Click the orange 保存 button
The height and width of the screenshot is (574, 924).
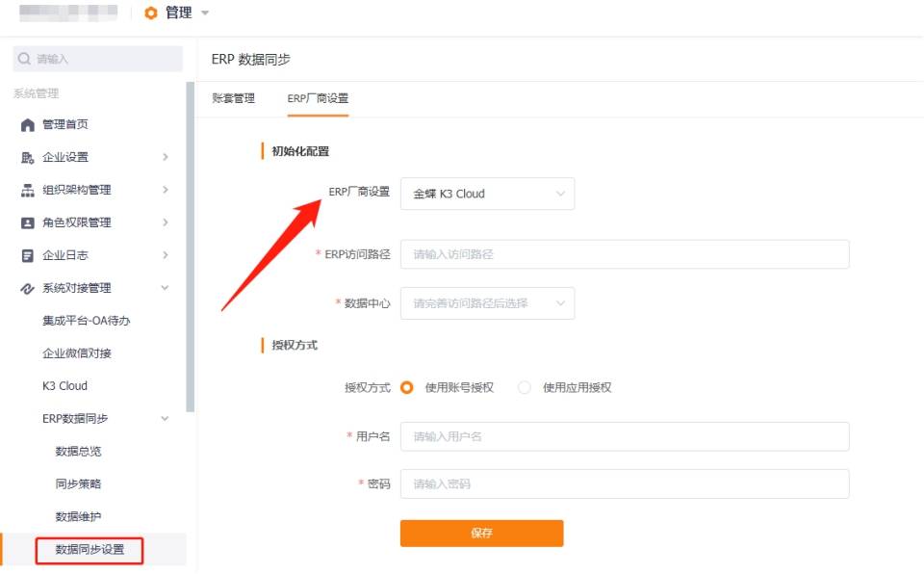[481, 534]
